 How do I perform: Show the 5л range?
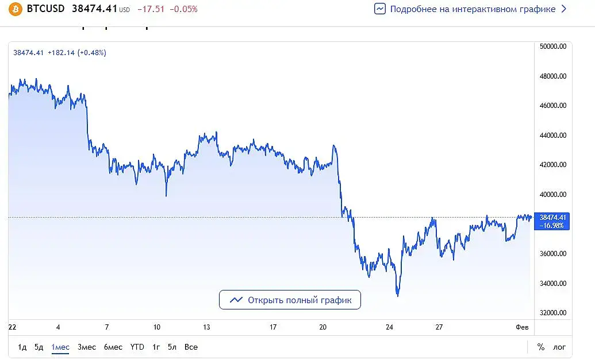pyautogui.click(x=172, y=347)
